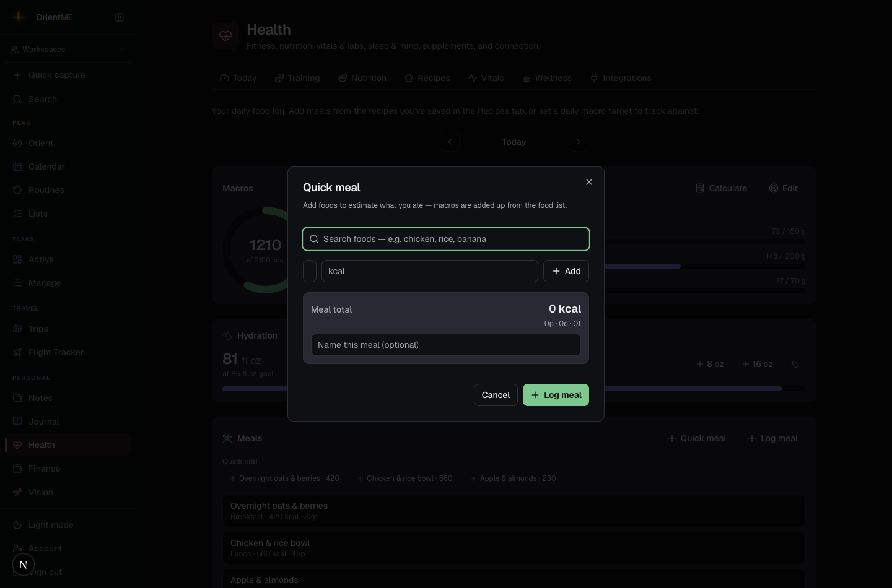Open the Trips page
The image size is (892, 588).
[x=68, y=329]
